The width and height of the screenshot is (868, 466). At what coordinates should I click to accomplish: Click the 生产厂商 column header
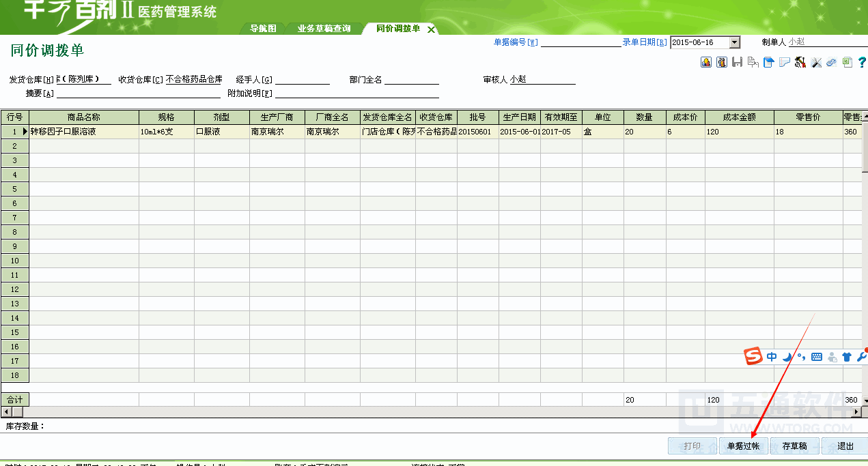(277, 117)
